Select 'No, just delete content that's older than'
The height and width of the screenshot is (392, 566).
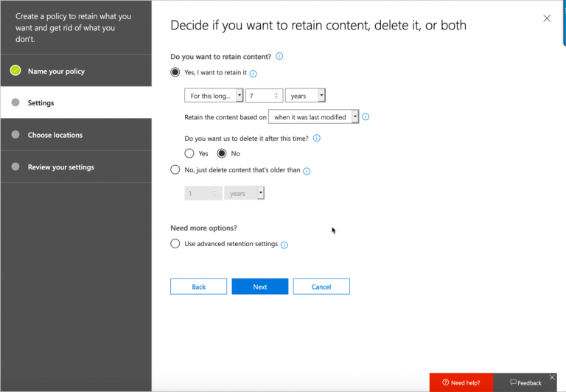click(175, 169)
